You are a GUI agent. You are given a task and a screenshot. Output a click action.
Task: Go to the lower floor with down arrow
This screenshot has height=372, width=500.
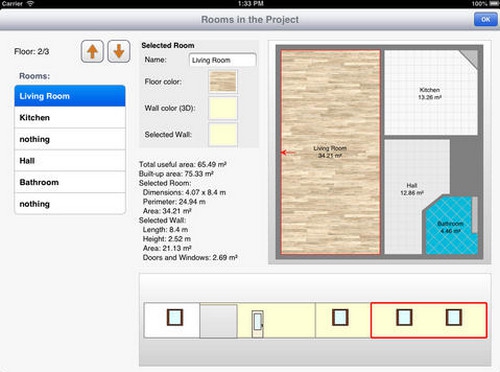coord(119,51)
